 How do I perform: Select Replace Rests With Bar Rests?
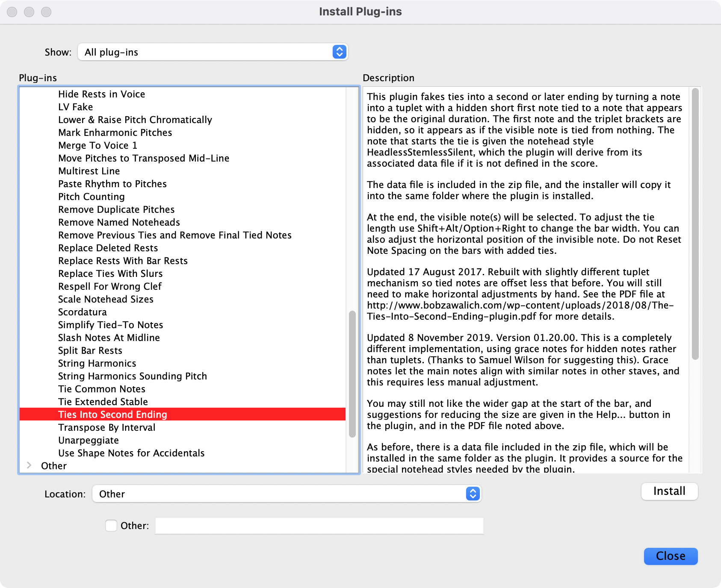pyautogui.click(x=123, y=261)
